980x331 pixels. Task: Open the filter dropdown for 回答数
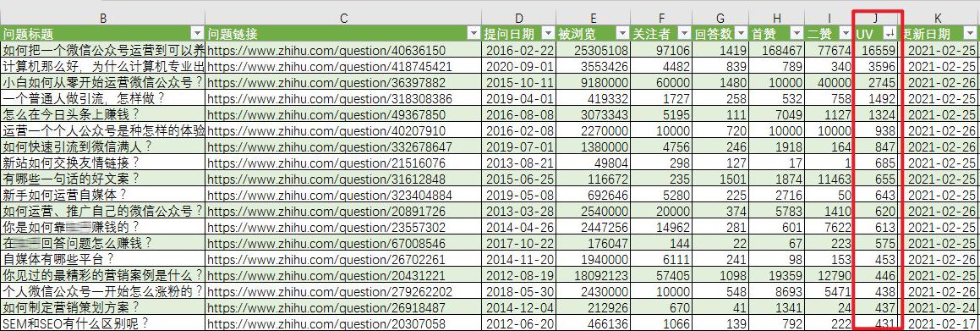[x=742, y=34]
